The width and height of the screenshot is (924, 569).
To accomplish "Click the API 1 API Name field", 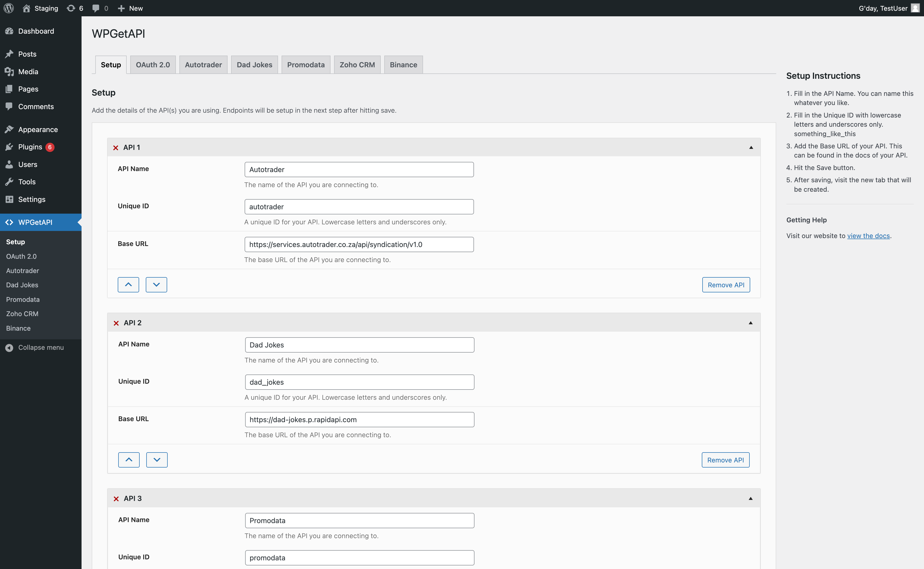I will click(359, 169).
